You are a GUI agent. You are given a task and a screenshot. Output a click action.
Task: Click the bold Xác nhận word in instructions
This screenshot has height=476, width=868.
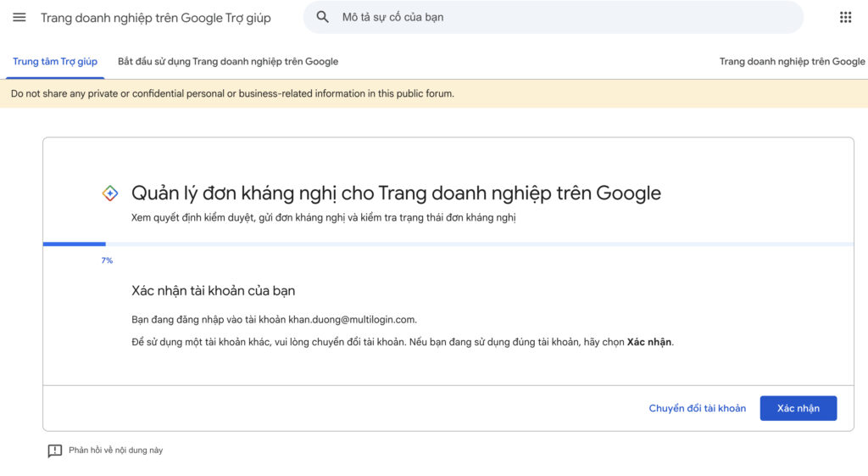click(648, 343)
